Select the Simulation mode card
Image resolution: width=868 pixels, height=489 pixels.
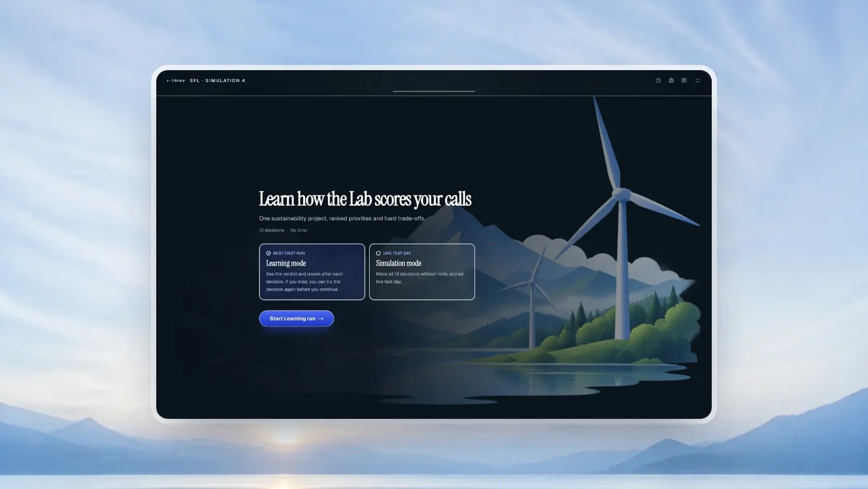pos(422,272)
